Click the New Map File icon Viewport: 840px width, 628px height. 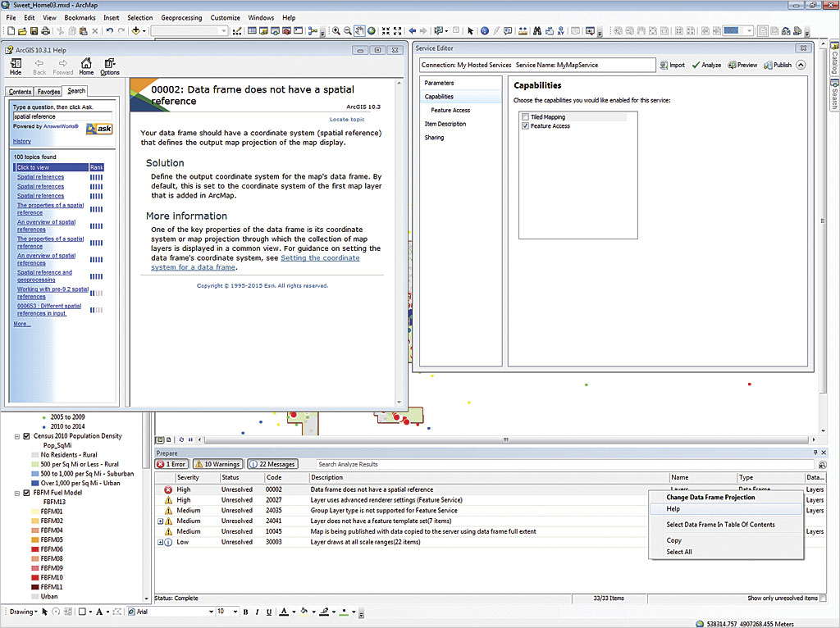click(11, 31)
